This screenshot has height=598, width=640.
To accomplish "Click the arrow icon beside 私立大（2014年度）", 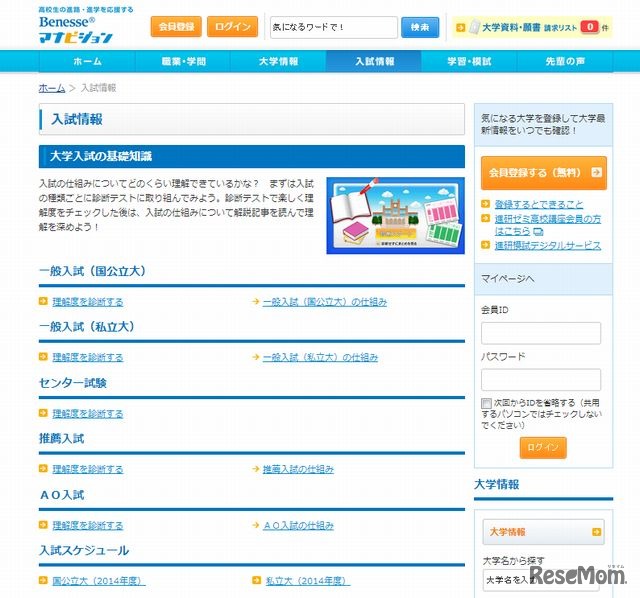I will point(256,580).
